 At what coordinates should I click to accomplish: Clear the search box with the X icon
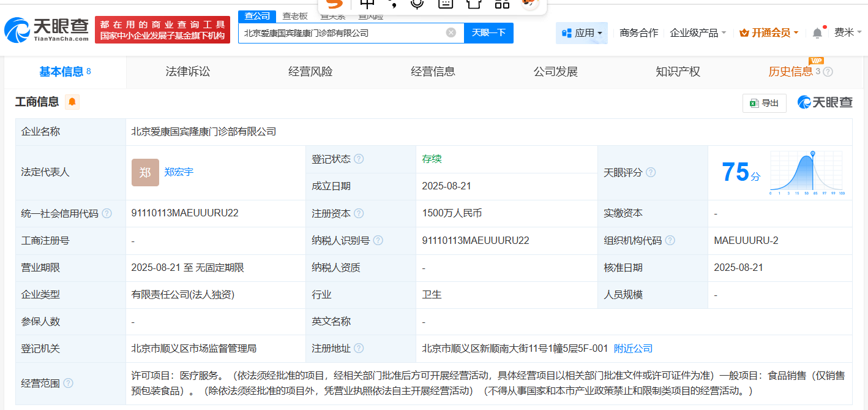tap(451, 33)
